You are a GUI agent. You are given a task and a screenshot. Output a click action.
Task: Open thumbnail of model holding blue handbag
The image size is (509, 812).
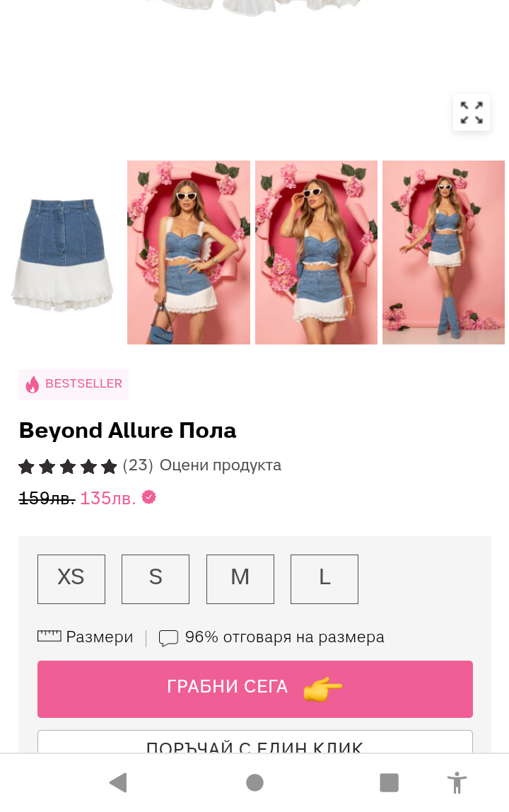pyautogui.click(x=189, y=253)
